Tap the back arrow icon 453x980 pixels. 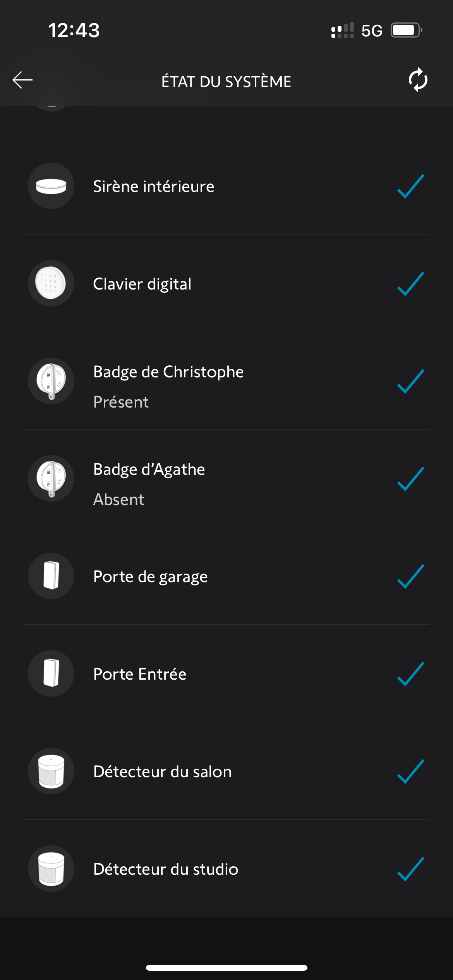pyautogui.click(x=22, y=81)
